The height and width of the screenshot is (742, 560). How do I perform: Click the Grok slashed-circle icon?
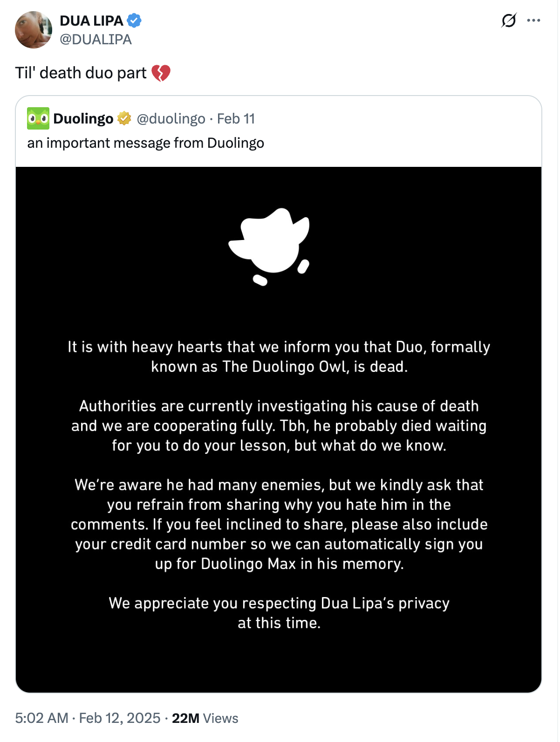click(x=509, y=21)
